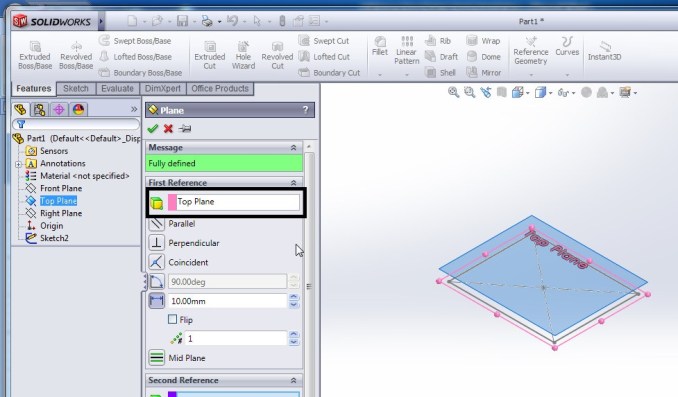This screenshot has width=678, height=397.
Task: Expand the Annotations tree node
Action: [x=18, y=164]
